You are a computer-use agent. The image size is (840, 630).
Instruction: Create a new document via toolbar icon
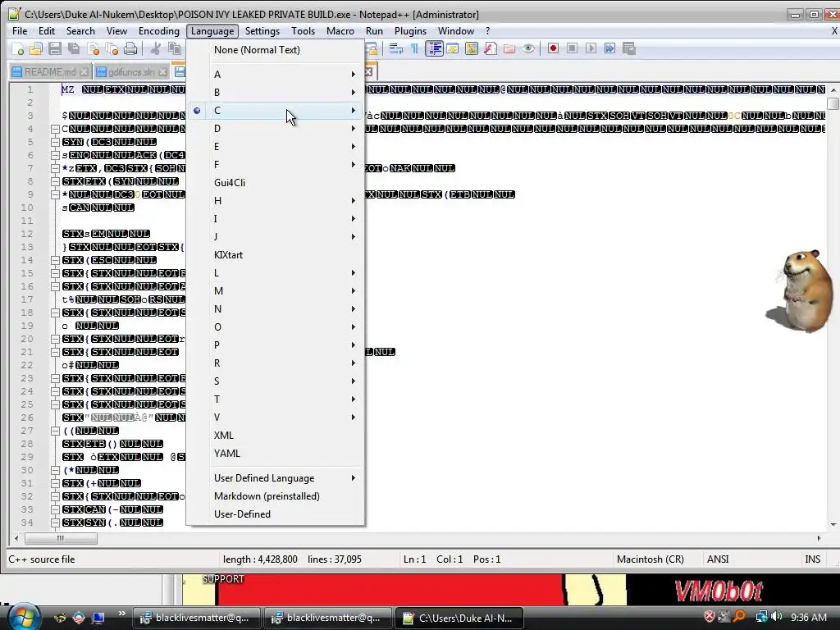pos(17,49)
